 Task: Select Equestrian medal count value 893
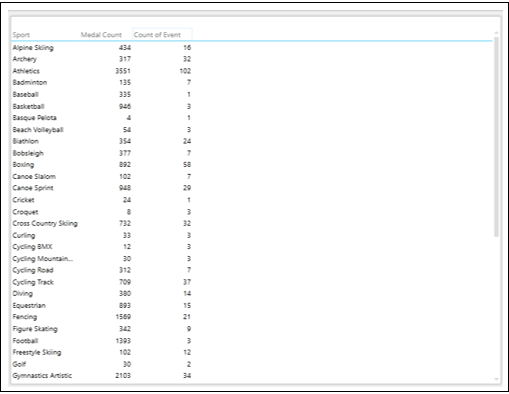click(x=125, y=306)
